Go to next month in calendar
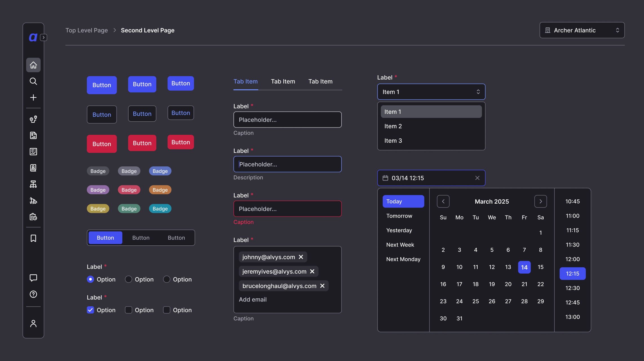Screen dimensions: 644x361 pyautogui.click(x=541, y=201)
